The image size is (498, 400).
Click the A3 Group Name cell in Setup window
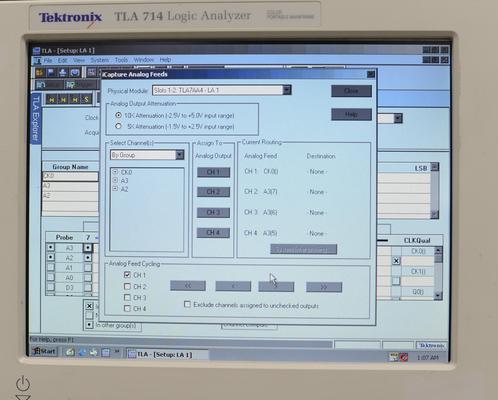pos(70,186)
